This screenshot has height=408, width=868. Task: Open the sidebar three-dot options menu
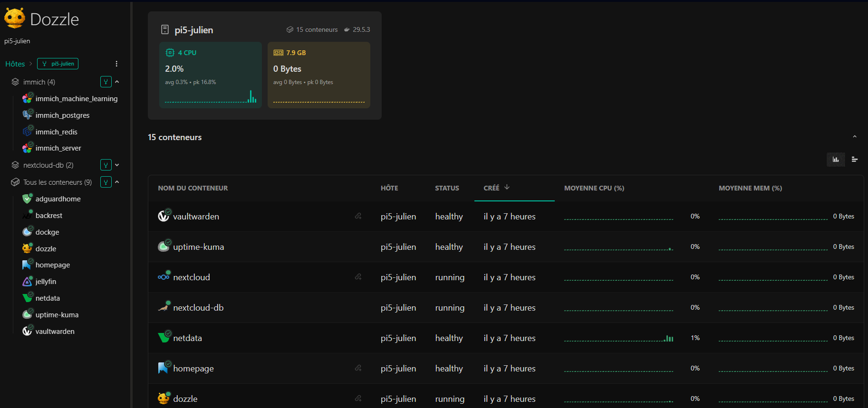(116, 64)
